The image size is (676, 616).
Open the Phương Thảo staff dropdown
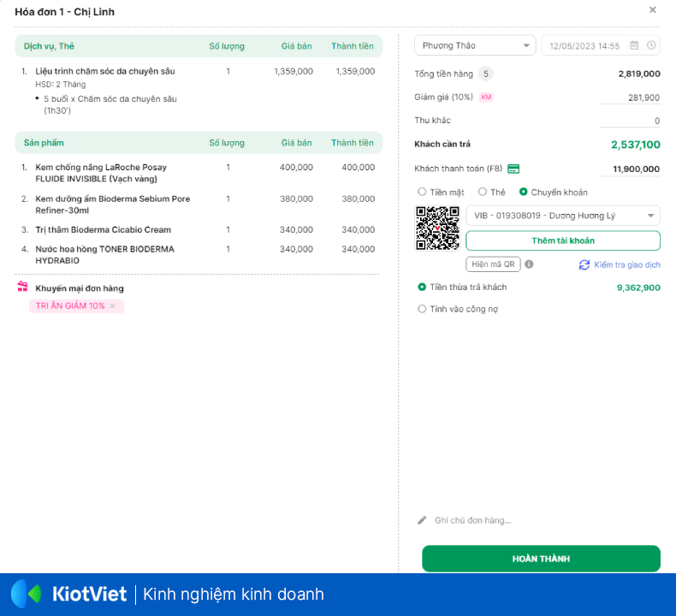pos(475,45)
